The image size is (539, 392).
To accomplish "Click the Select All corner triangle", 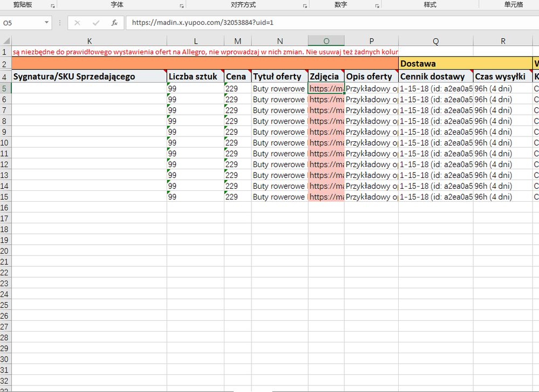I will coord(6,41).
